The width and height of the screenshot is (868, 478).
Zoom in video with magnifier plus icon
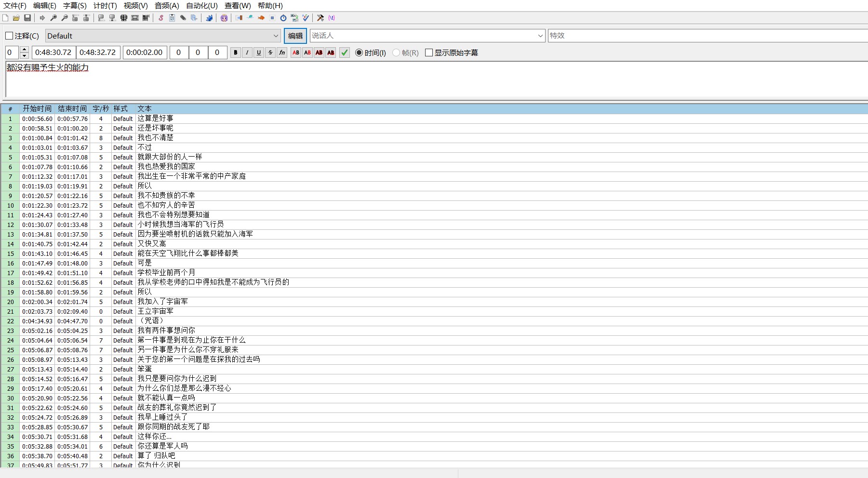(x=53, y=18)
